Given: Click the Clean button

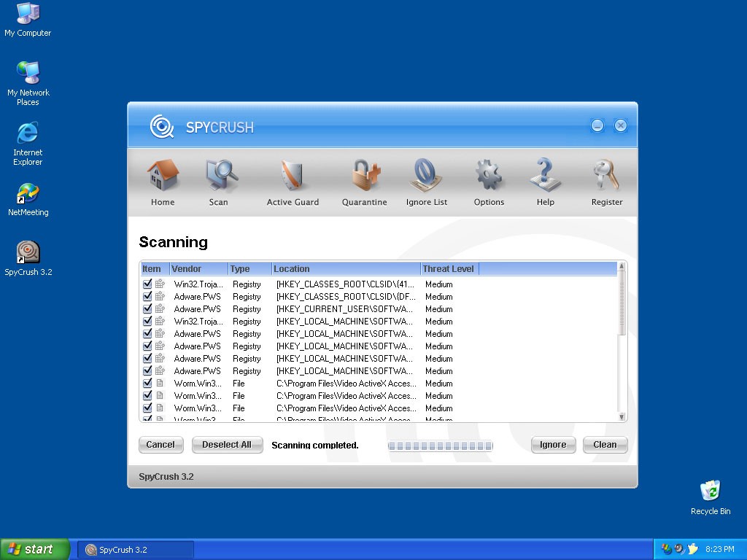Looking at the screenshot, I should coord(605,445).
